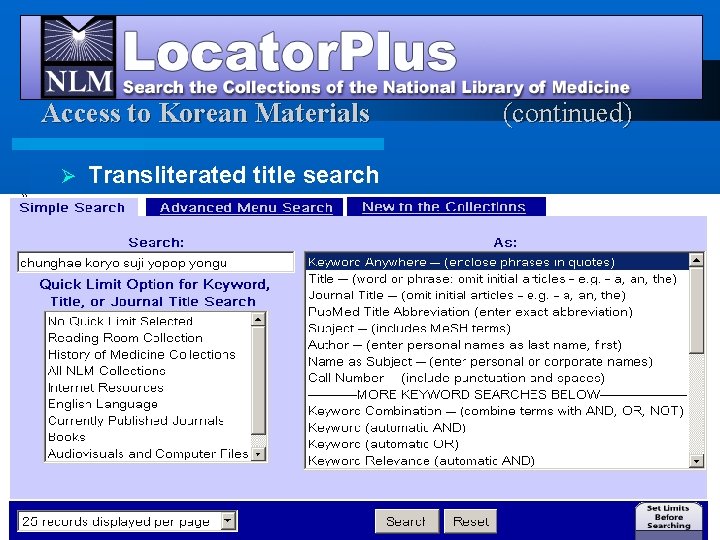Open New to the Collections tab
Image resolution: width=720 pixels, height=540 pixels.
(x=444, y=207)
